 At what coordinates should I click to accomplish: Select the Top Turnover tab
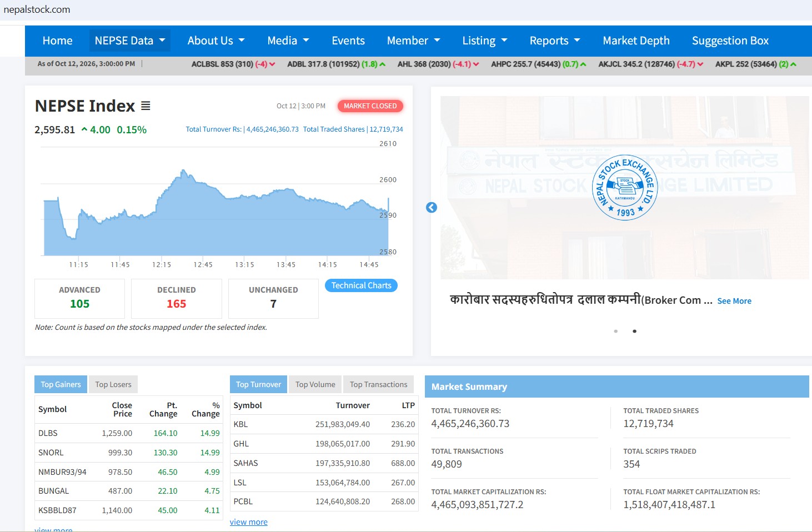[258, 384]
